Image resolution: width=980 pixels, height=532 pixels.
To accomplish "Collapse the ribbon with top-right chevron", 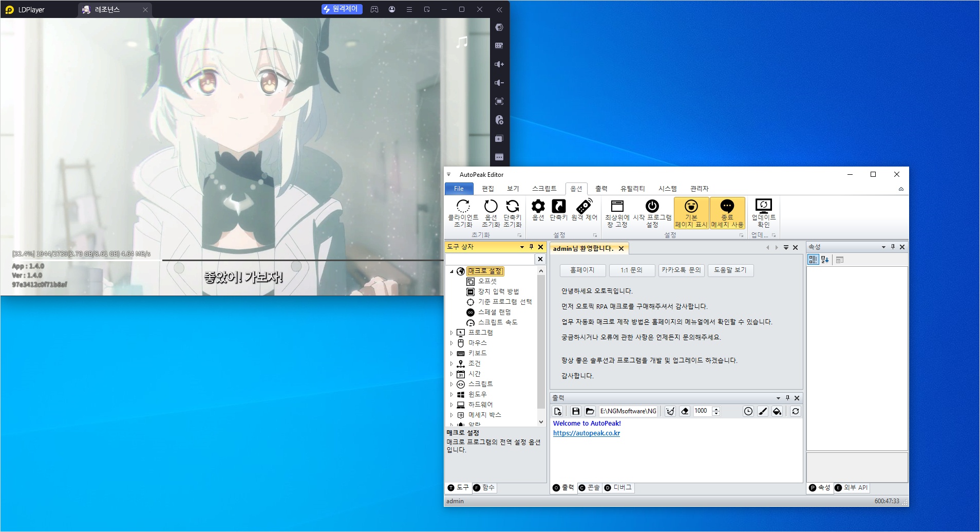I will pos(901,189).
